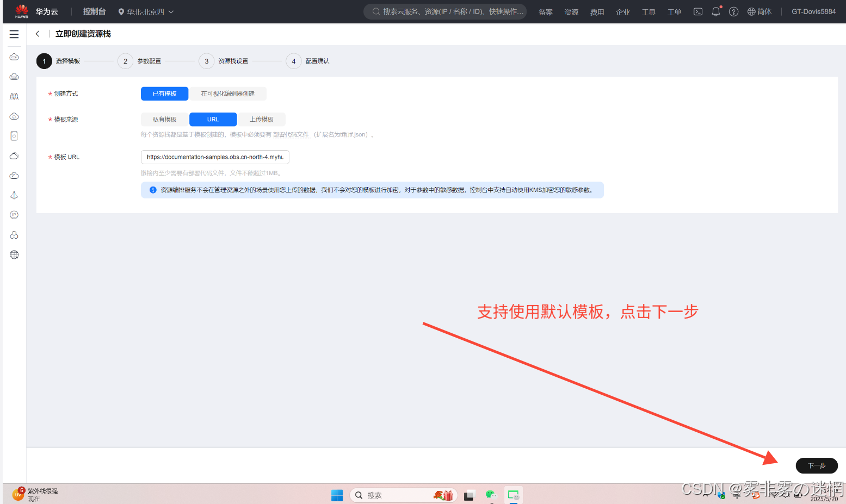
Task: Go to step 3 资源栈设置
Action: click(224, 61)
